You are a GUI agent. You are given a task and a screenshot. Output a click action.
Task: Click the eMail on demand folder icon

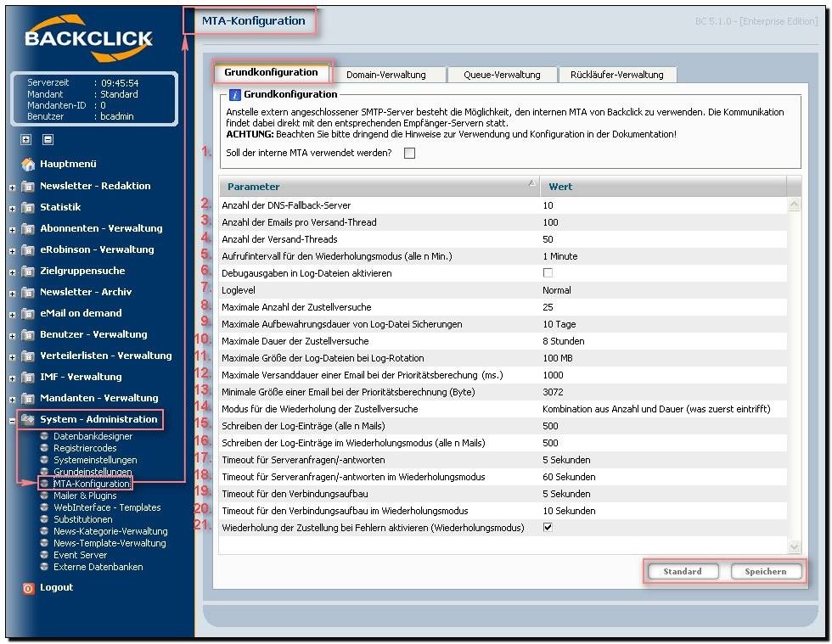[x=27, y=313]
